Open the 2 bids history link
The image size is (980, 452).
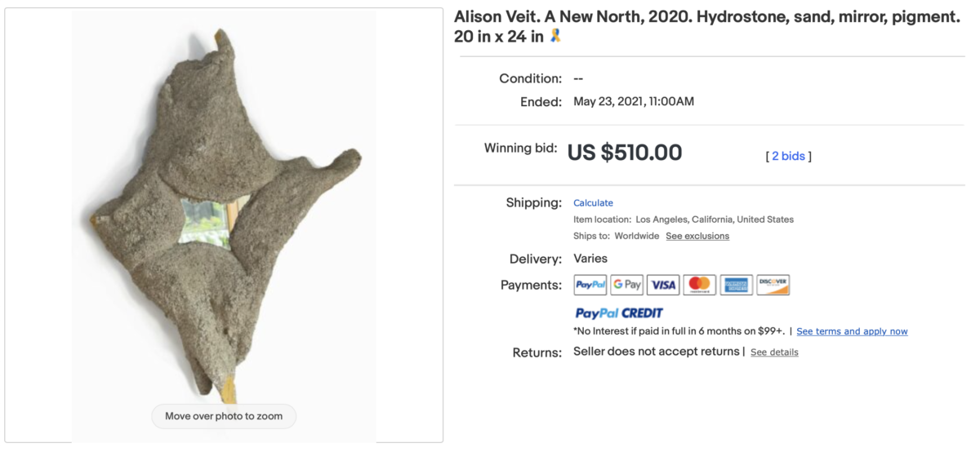click(788, 156)
